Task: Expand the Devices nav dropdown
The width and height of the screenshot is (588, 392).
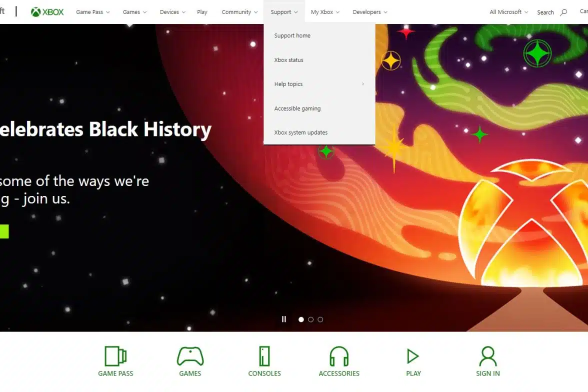Action: (x=172, y=12)
